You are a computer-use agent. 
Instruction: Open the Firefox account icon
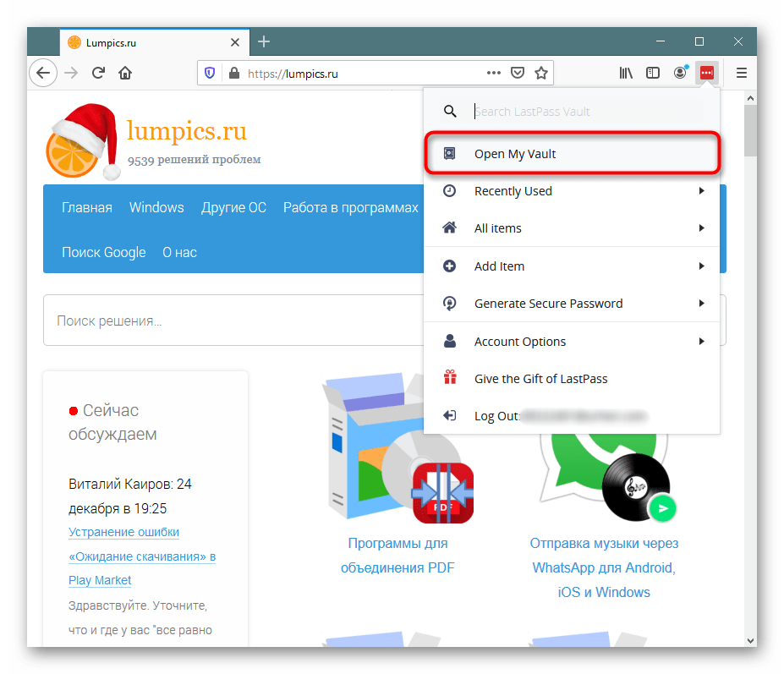(680, 73)
